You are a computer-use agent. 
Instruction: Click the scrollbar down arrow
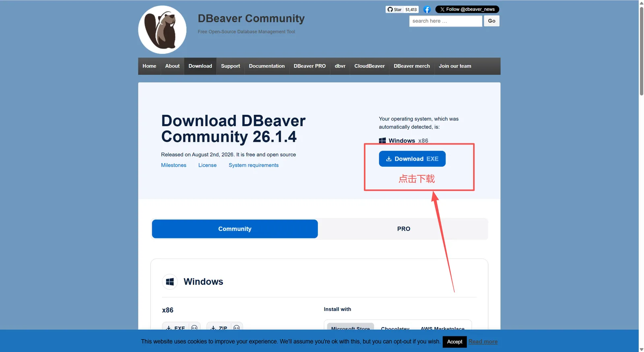point(642,349)
